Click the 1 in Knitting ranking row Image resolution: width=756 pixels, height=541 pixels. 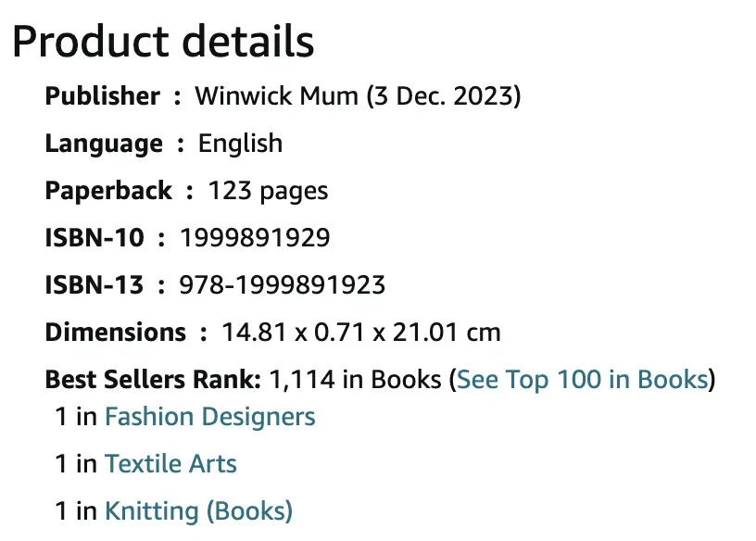[x=173, y=510]
